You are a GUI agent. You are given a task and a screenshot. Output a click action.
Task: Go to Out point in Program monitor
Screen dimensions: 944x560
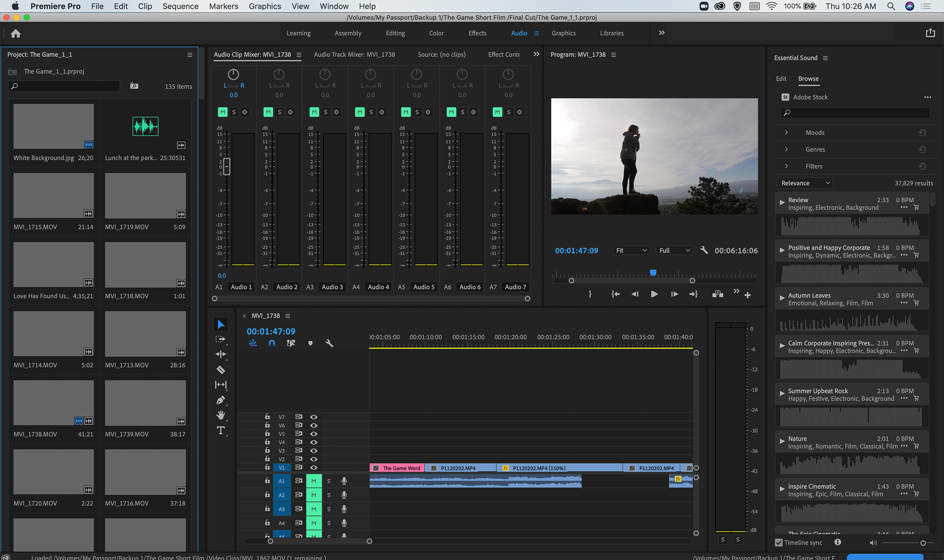click(693, 294)
